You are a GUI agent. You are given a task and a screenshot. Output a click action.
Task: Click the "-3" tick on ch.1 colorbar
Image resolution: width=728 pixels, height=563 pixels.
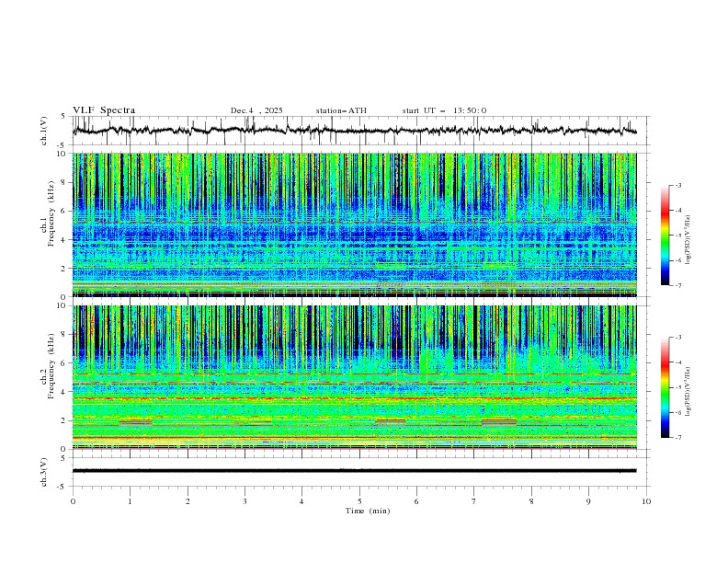[x=677, y=185]
